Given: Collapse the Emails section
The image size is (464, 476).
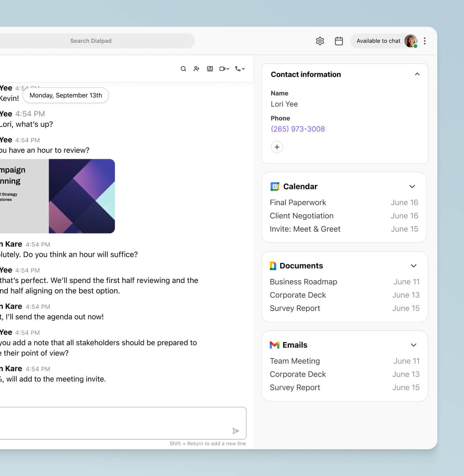Looking at the screenshot, I should [413, 345].
